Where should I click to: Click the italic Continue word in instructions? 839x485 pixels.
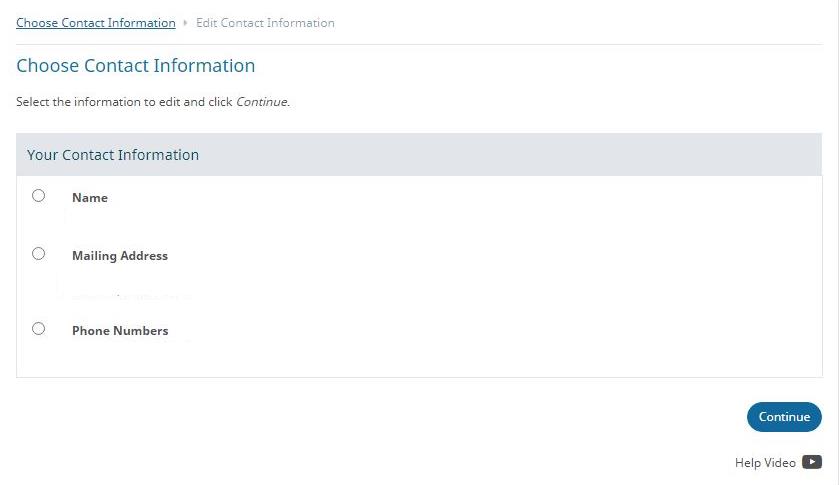coord(262,102)
